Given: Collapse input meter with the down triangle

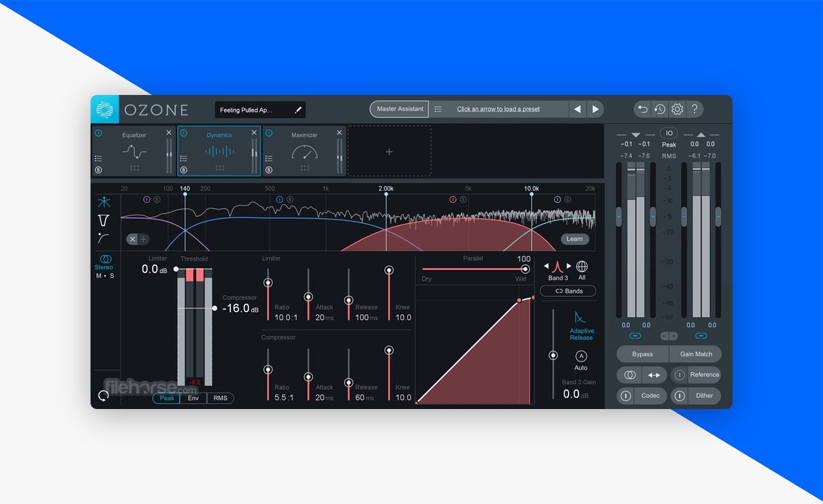Looking at the screenshot, I should coord(636,135).
